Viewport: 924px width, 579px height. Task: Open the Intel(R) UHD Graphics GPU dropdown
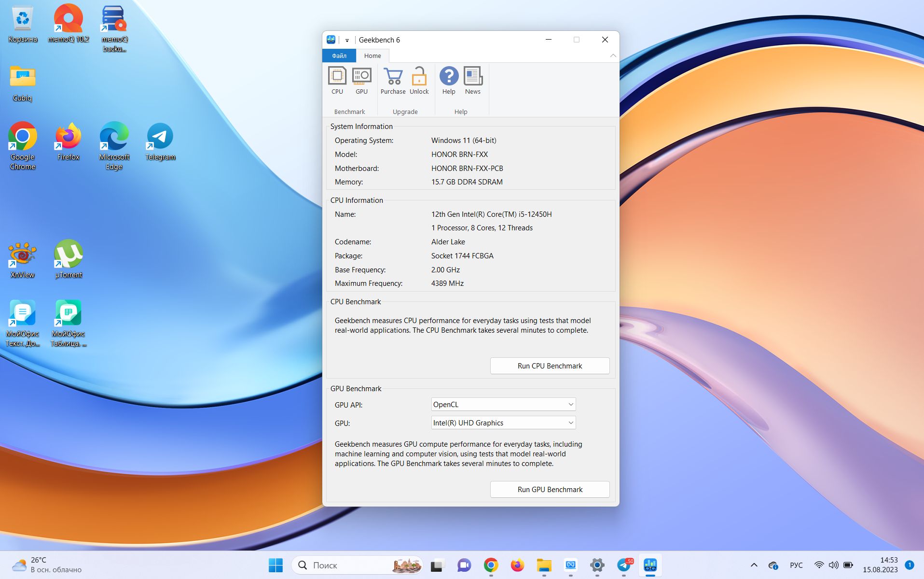point(503,423)
